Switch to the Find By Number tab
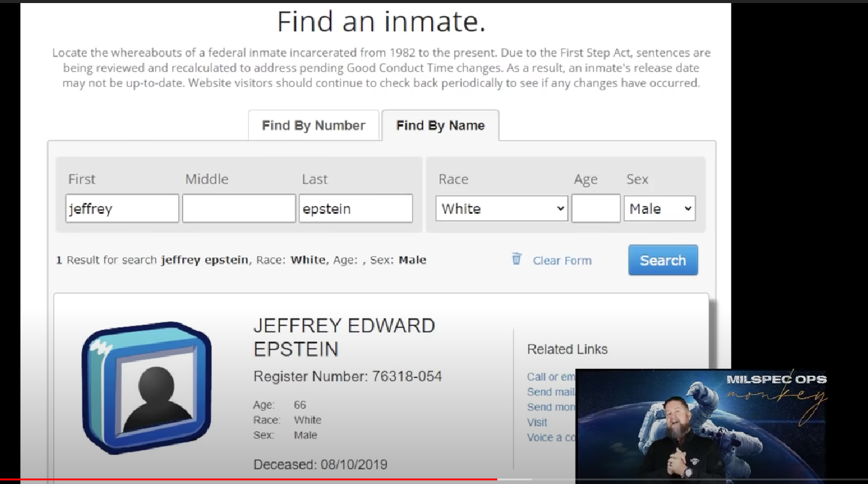The height and width of the screenshot is (484, 868). point(314,125)
